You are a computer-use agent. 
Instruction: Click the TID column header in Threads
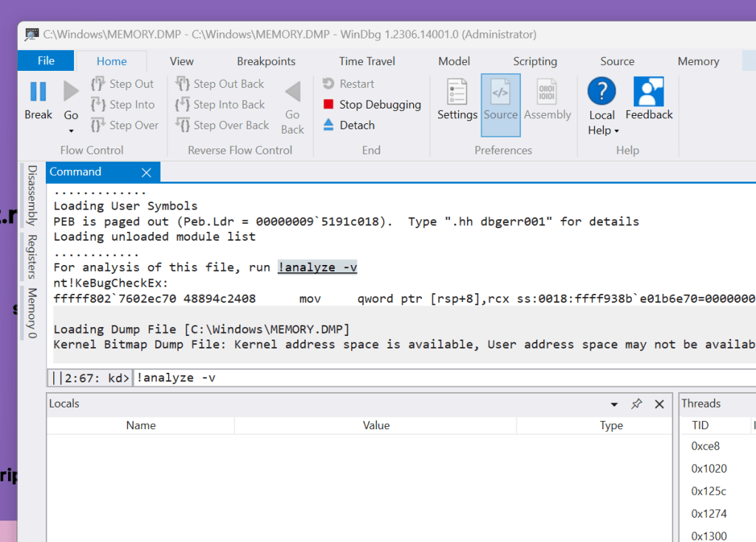(700, 425)
